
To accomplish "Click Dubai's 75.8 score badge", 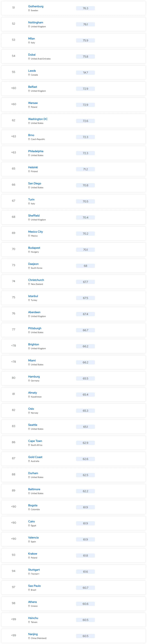I will click(85, 57).
